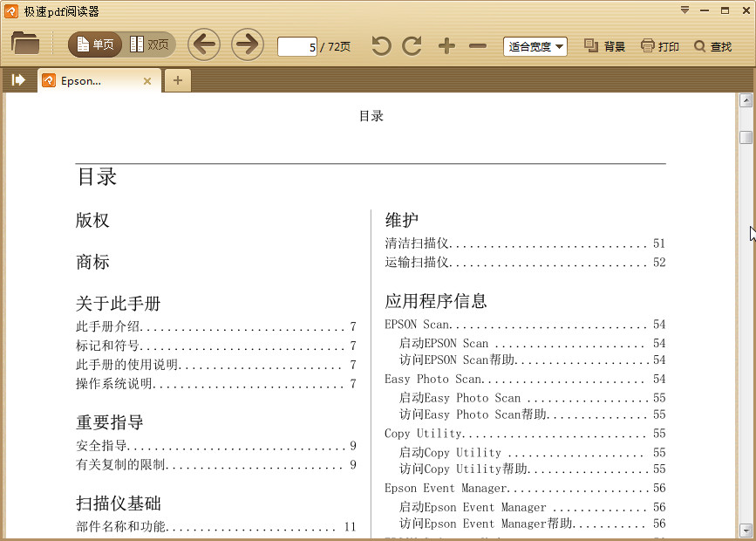This screenshot has width=756, height=541.
Task: Open a file with the folder icon
Action: click(x=25, y=44)
